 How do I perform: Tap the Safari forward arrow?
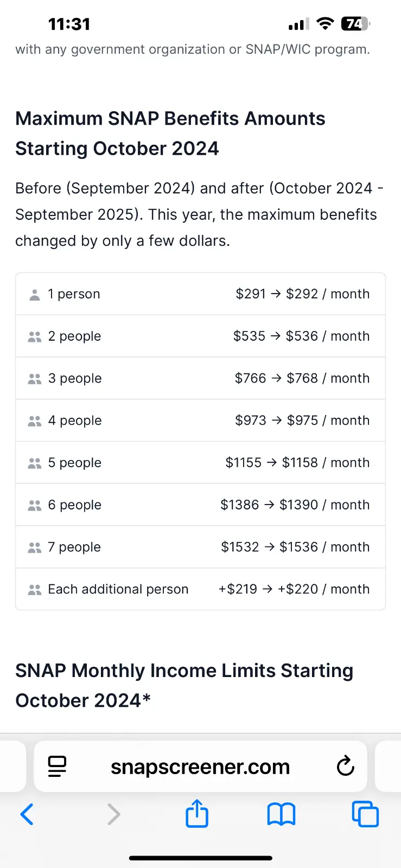(x=113, y=814)
